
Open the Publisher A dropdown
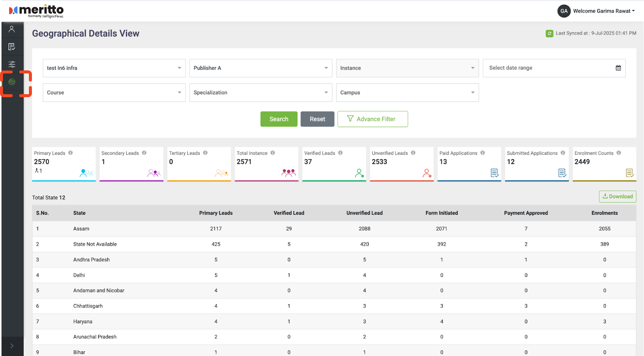pos(260,68)
